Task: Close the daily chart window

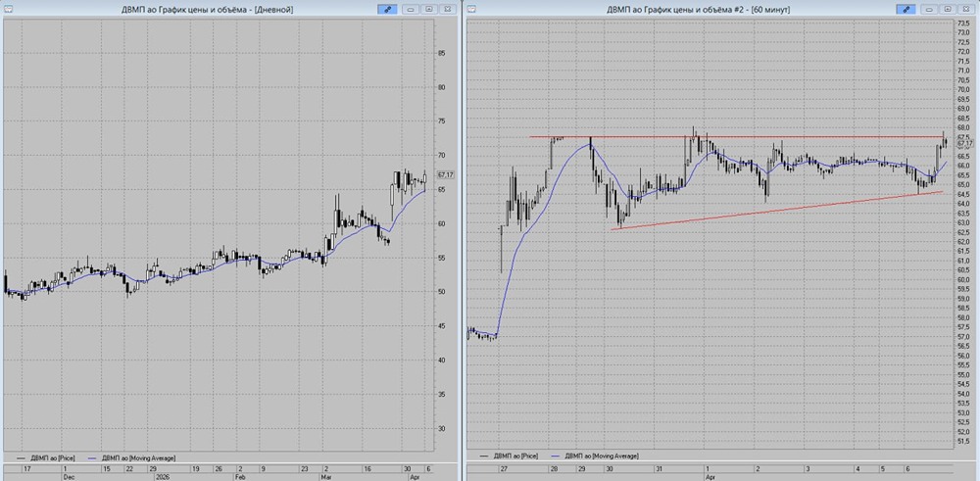Action: pos(448,9)
